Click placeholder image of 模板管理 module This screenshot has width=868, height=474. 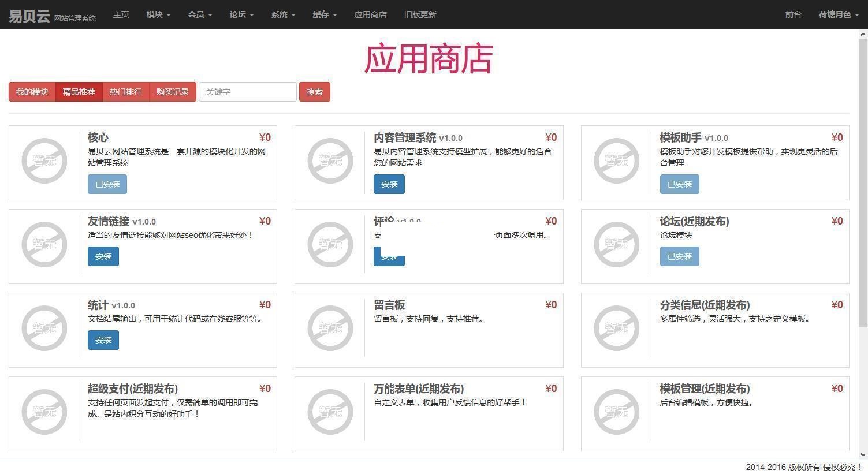pyautogui.click(x=617, y=412)
